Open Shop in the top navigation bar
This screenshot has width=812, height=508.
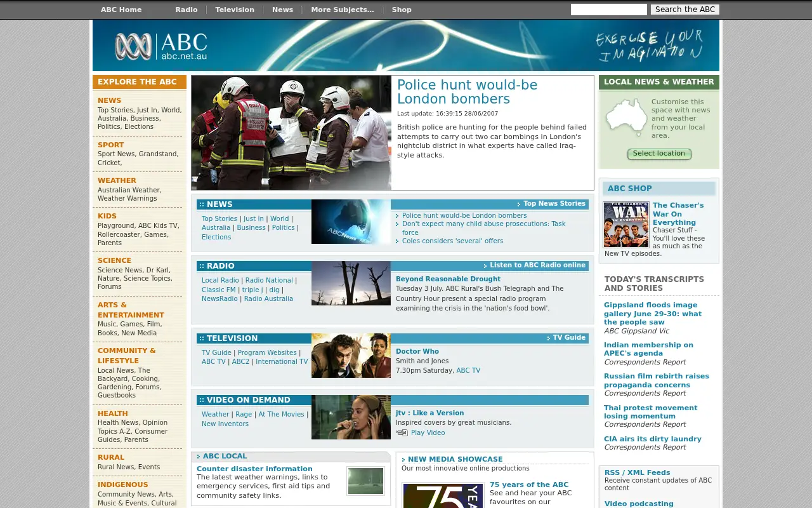(x=402, y=10)
